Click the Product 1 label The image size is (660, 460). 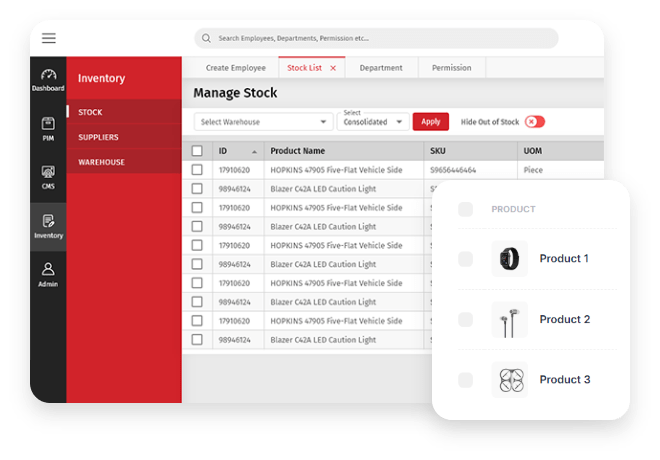pyautogui.click(x=564, y=258)
